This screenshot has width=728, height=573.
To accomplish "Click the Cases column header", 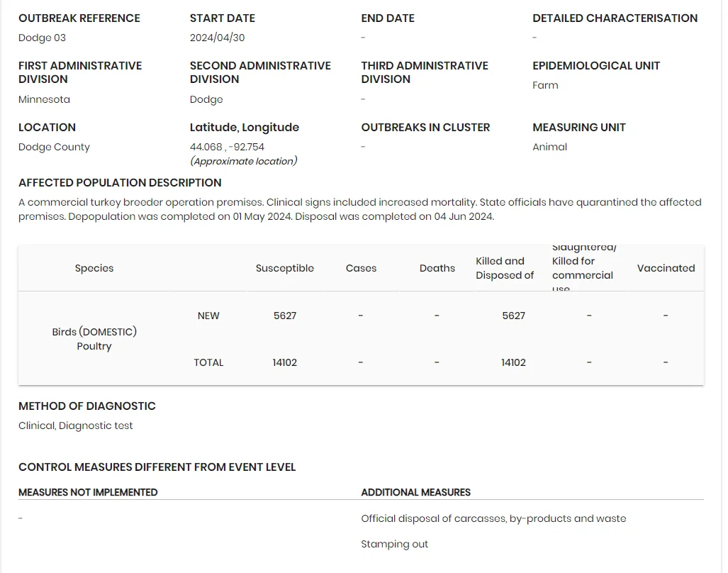I will tap(361, 268).
